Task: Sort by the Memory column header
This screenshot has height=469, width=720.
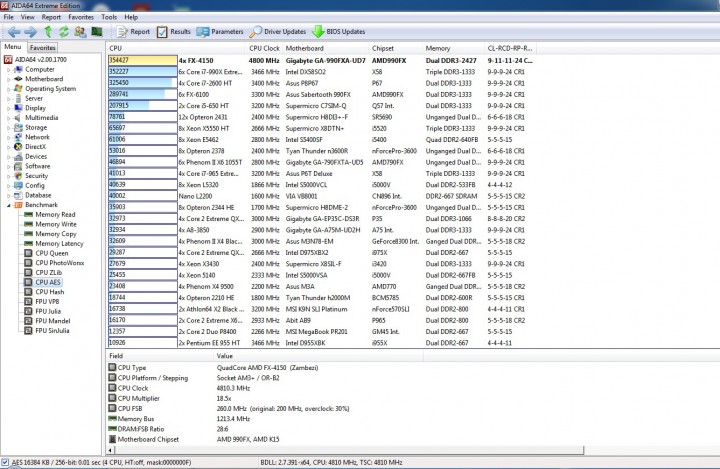Action: point(453,48)
